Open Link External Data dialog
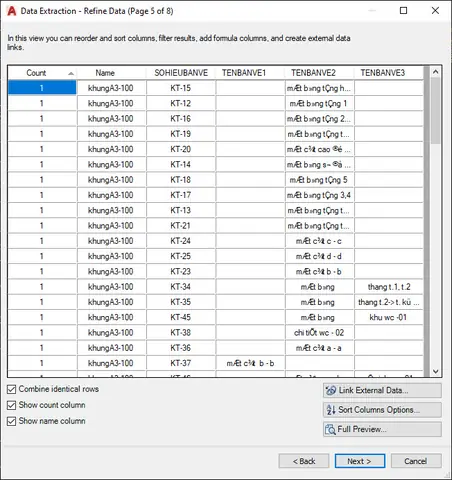 point(382,390)
